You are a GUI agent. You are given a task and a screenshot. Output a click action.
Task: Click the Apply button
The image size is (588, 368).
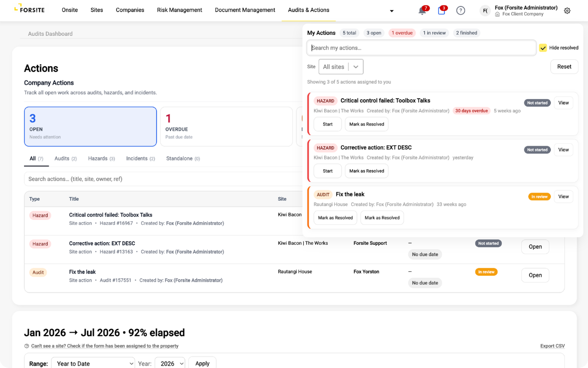point(202,364)
